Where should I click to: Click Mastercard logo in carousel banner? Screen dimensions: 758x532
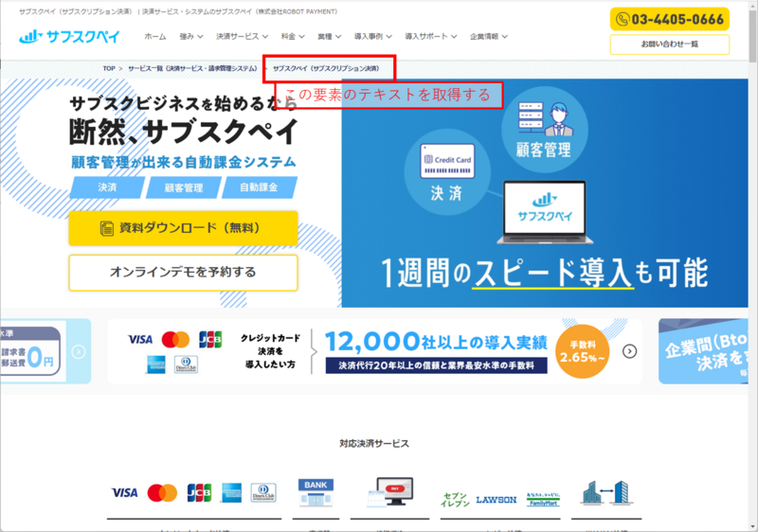(175, 340)
